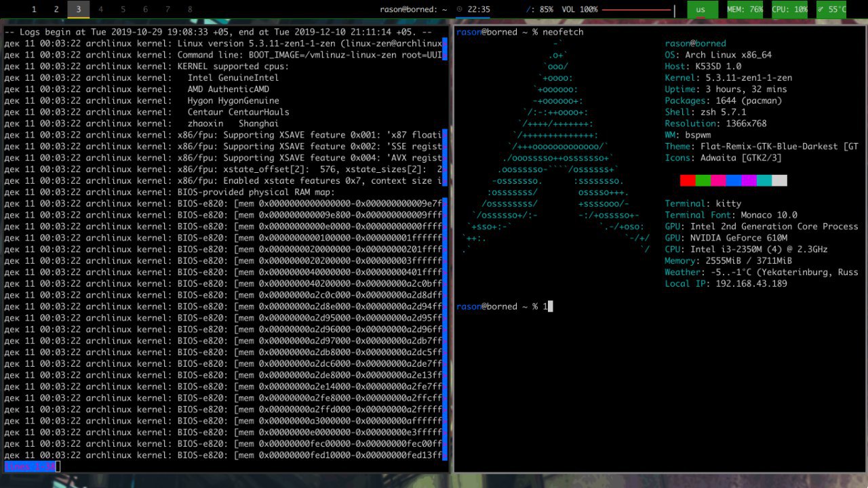Click the red color block in neofetch

688,180
